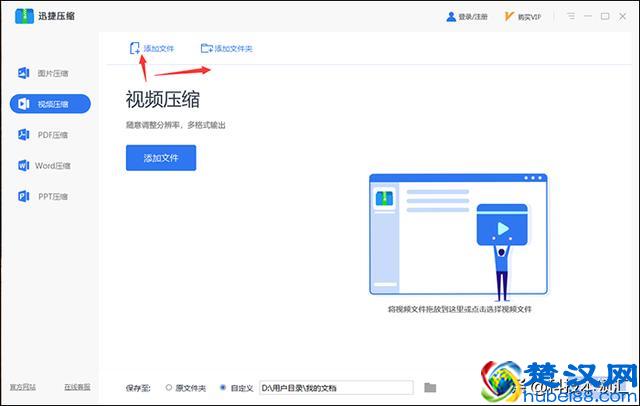This screenshot has height=406, width=640.
Task: Click the 图片压缩 sidebar icon
Action: point(23,73)
